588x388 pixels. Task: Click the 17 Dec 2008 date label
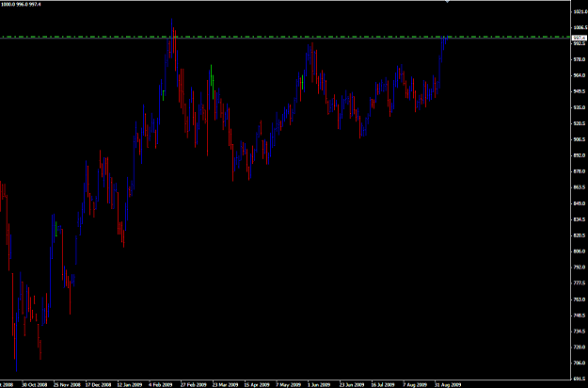coord(98,384)
